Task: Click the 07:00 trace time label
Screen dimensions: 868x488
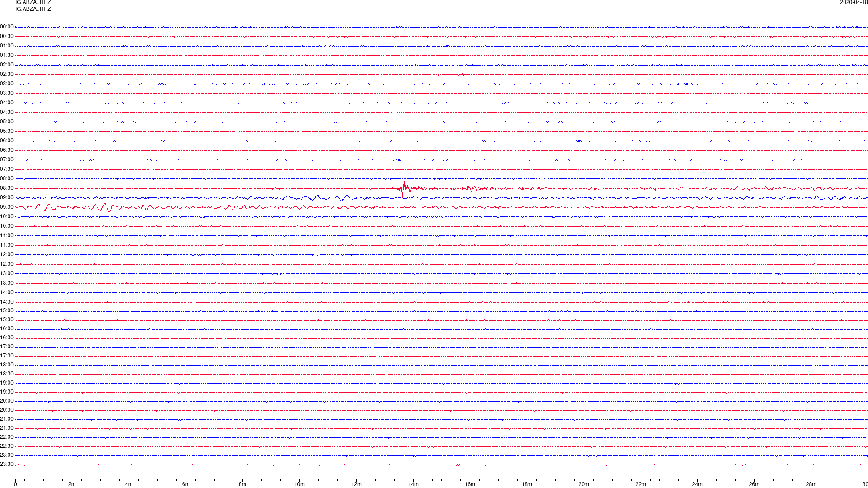Action: 7,160
